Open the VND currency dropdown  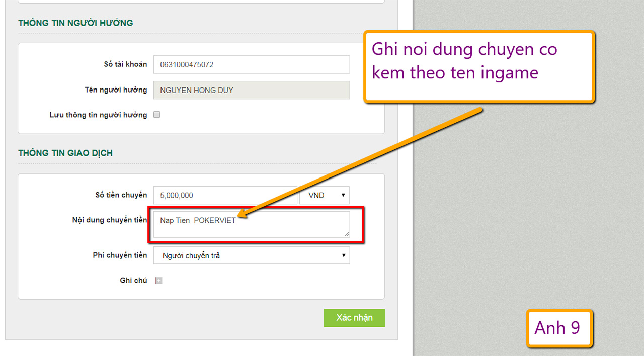tap(325, 195)
